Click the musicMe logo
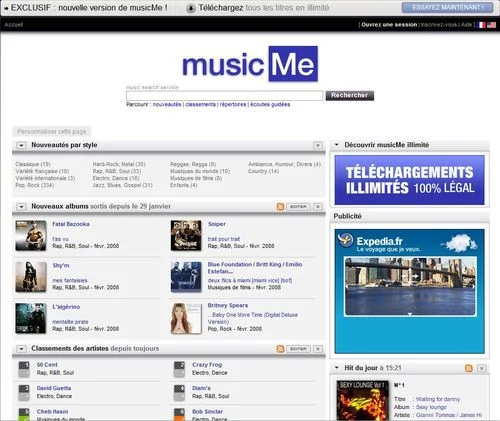The width and height of the screenshot is (500, 421). pos(250,64)
